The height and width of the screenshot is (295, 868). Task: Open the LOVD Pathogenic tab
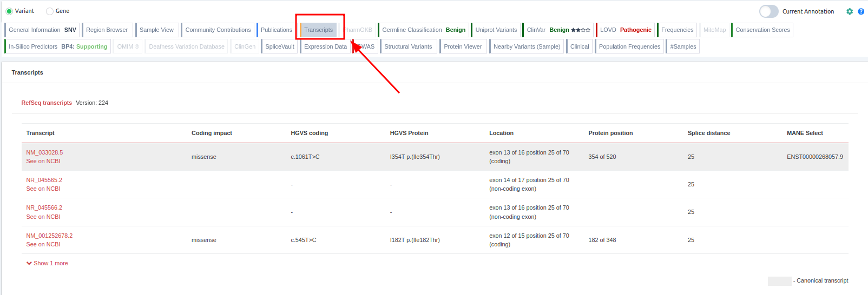[x=626, y=30]
